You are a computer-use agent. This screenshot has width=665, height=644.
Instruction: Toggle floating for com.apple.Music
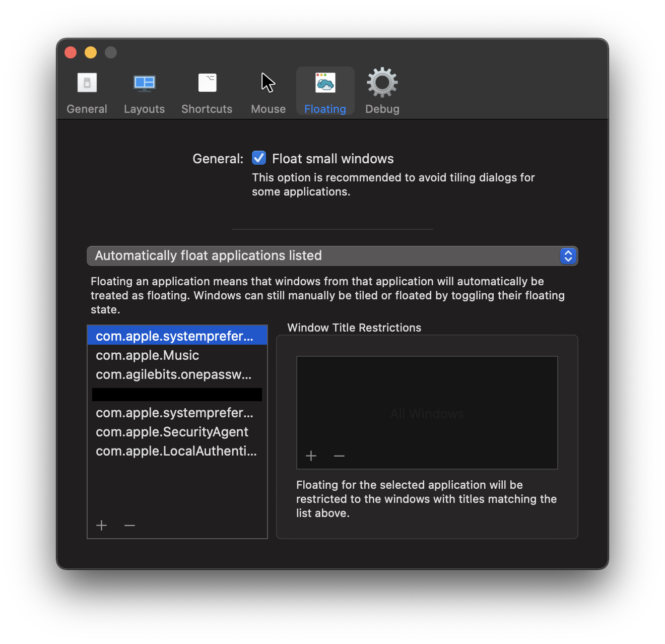[147, 355]
